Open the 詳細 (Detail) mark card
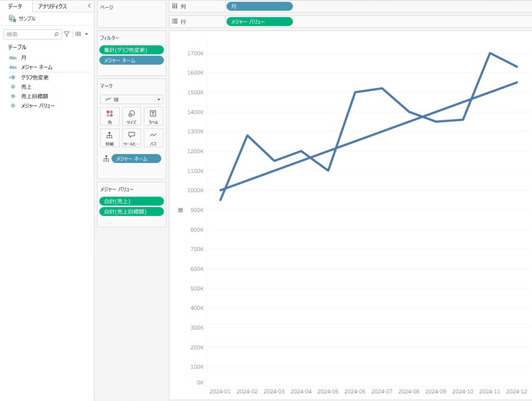This screenshot has width=532, height=401. pyautogui.click(x=109, y=138)
